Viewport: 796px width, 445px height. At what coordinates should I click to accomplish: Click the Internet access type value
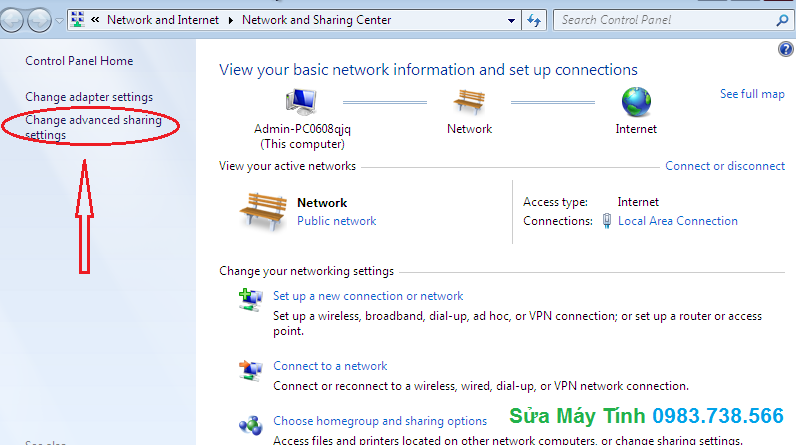(638, 202)
